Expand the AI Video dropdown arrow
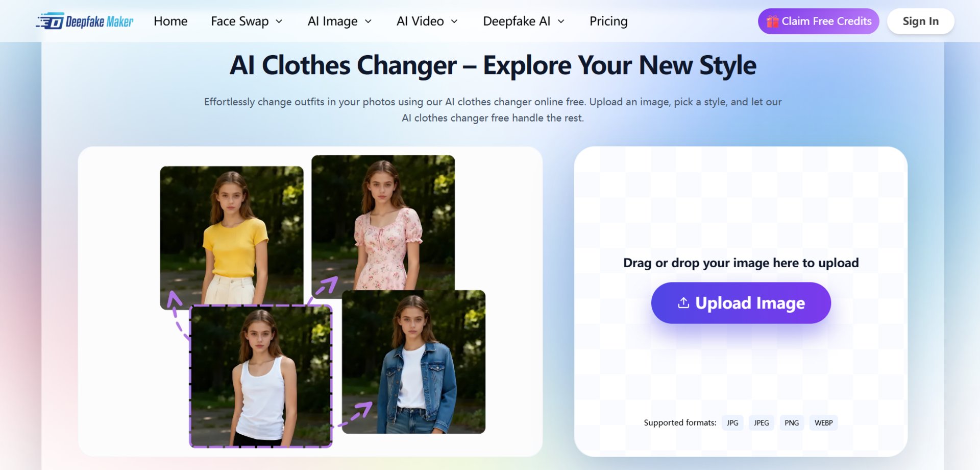Viewport: 980px width, 470px height. (x=454, y=21)
